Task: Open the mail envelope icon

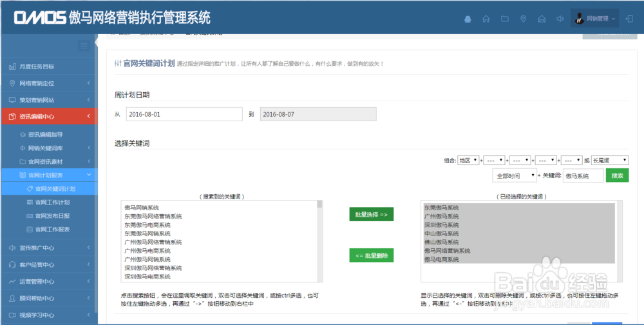Action: coord(542,19)
